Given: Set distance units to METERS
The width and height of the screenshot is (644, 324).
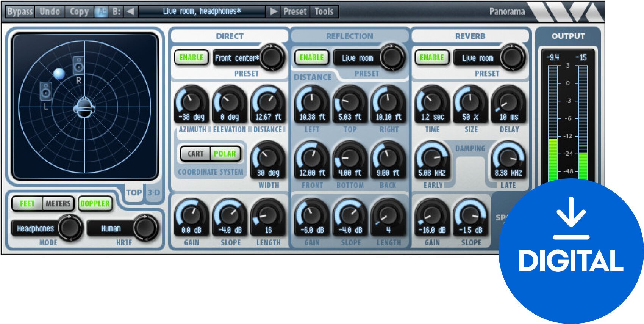Looking at the screenshot, I should (58, 204).
